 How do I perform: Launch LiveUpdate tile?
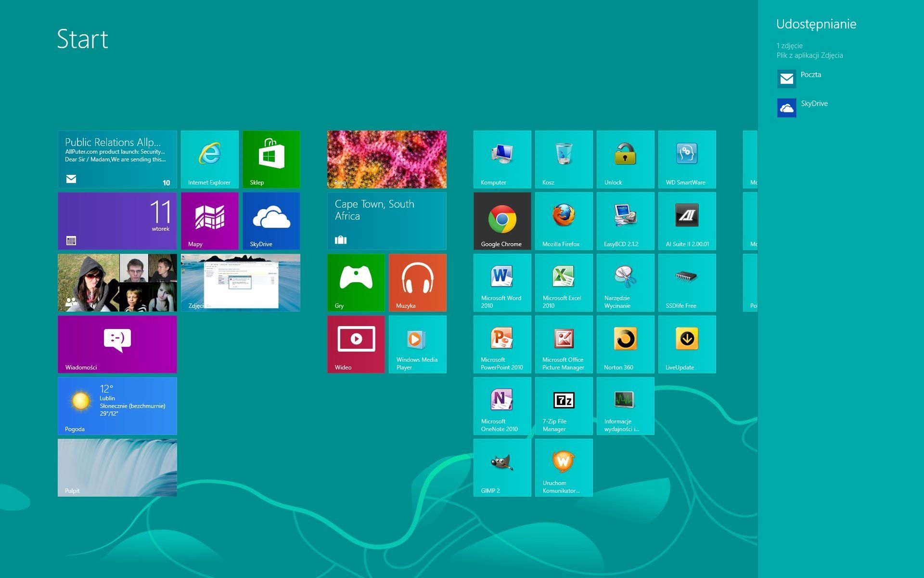click(x=687, y=344)
